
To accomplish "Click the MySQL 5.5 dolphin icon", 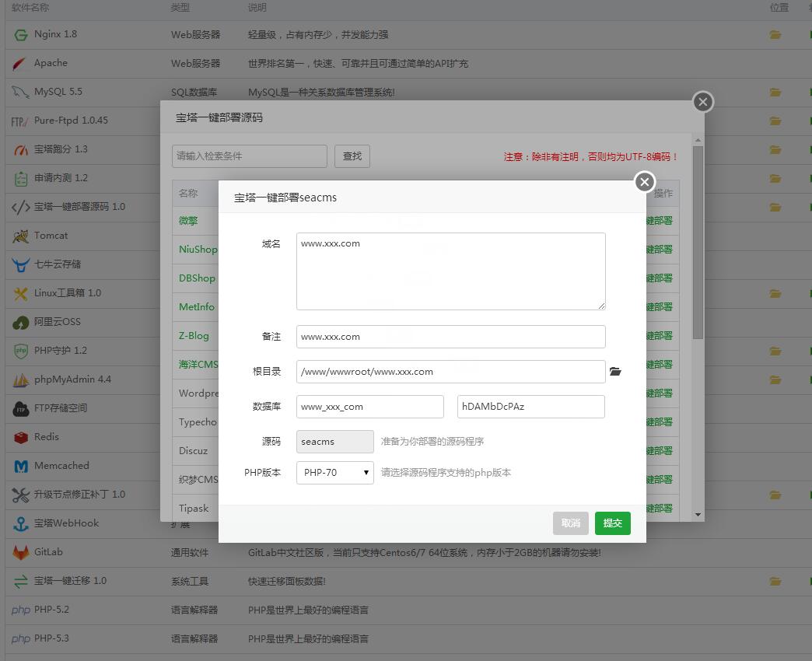I will coord(20,92).
